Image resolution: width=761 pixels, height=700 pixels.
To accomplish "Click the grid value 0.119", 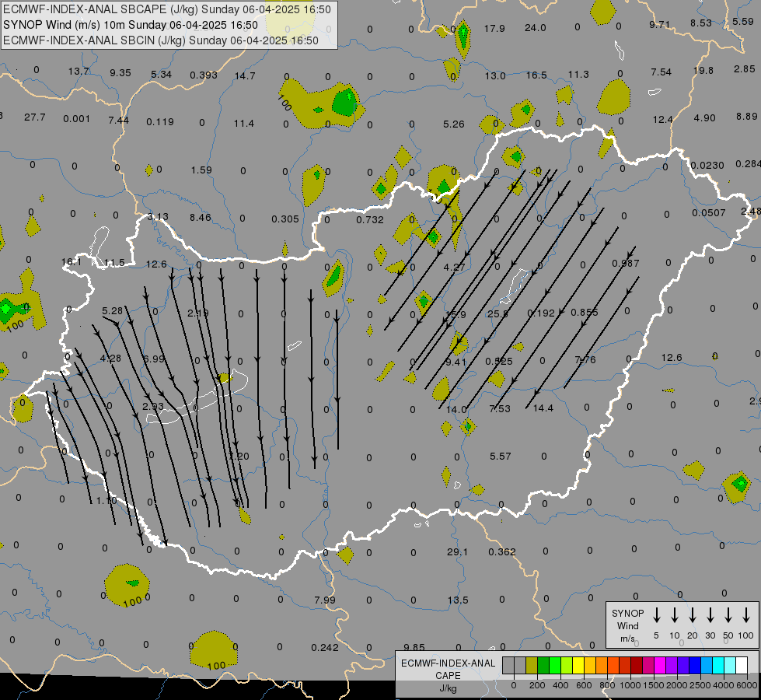I will click(x=160, y=121).
